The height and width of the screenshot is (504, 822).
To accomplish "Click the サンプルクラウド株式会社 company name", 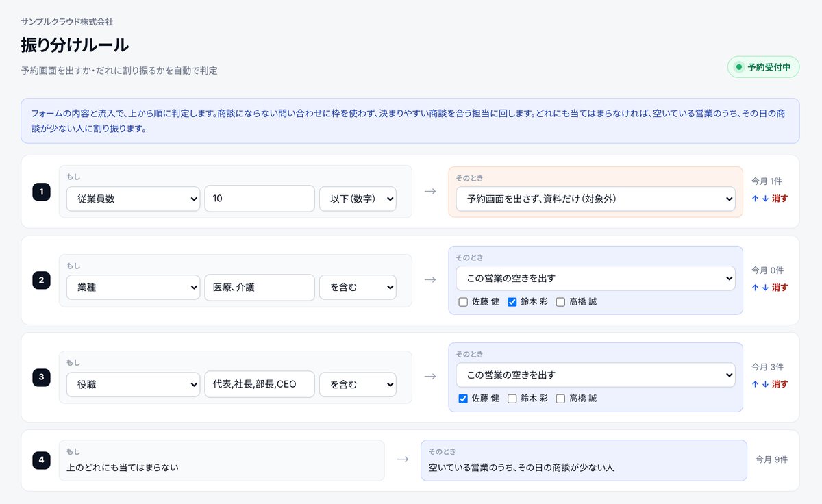I will coord(67,22).
